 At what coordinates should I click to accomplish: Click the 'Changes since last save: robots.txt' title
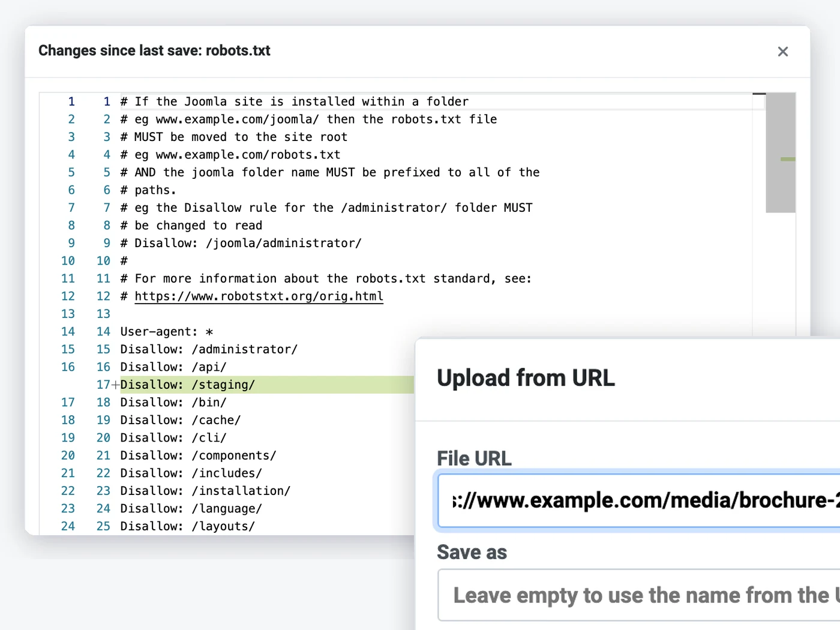(154, 50)
